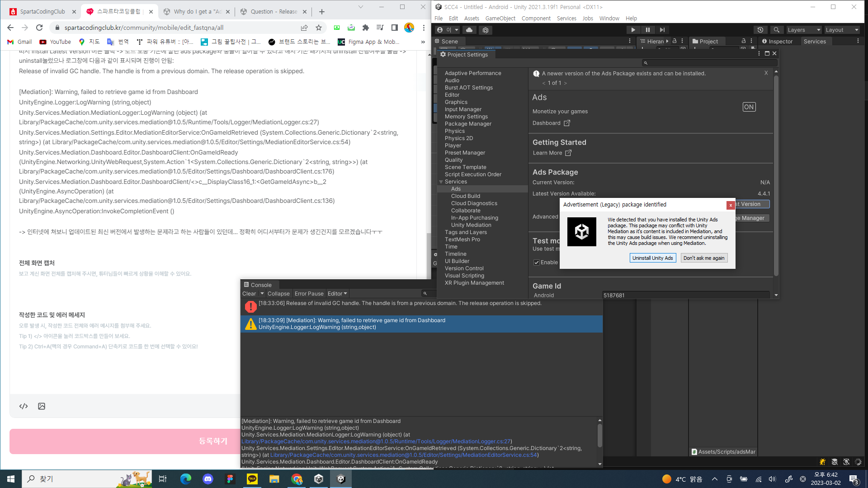Clear the Unity Console
The height and width of the screenshot is (488, 868).
tap(249, 294)
